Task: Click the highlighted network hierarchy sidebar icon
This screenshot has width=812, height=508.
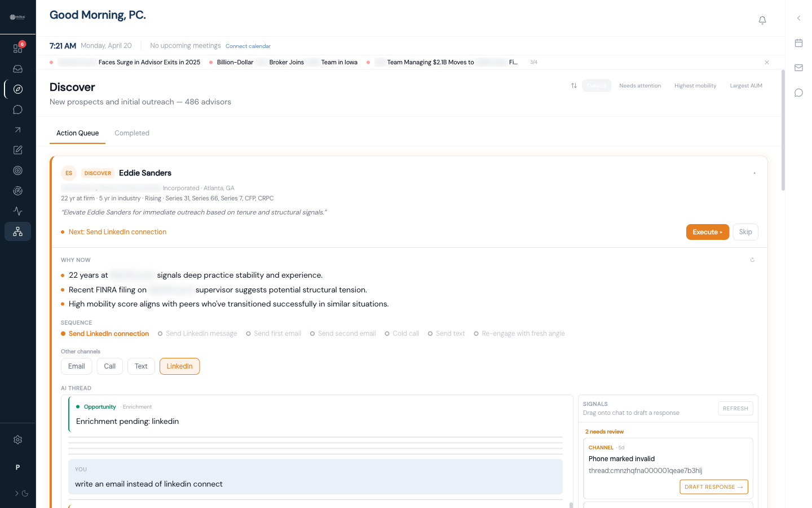Action: click(17, 231)
